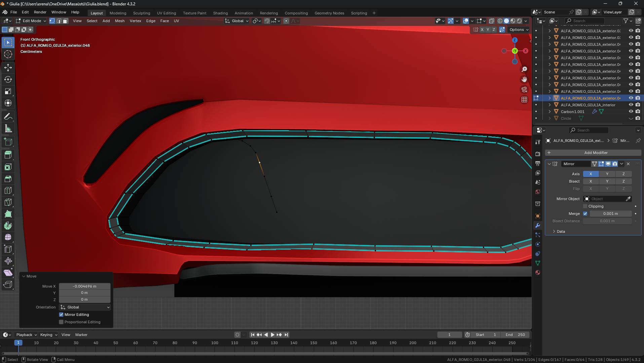Open the File menu
Image resolution: width=644 pixels, height=363 pixels.
tap(13, 12)
